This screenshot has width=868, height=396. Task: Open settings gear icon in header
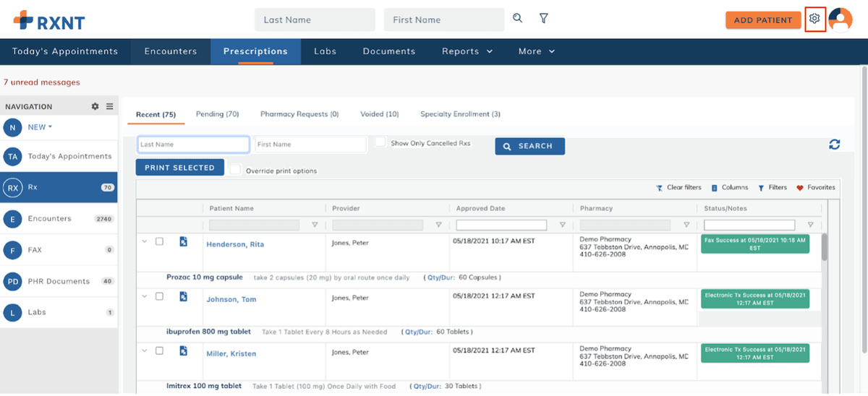click(814, 19)
